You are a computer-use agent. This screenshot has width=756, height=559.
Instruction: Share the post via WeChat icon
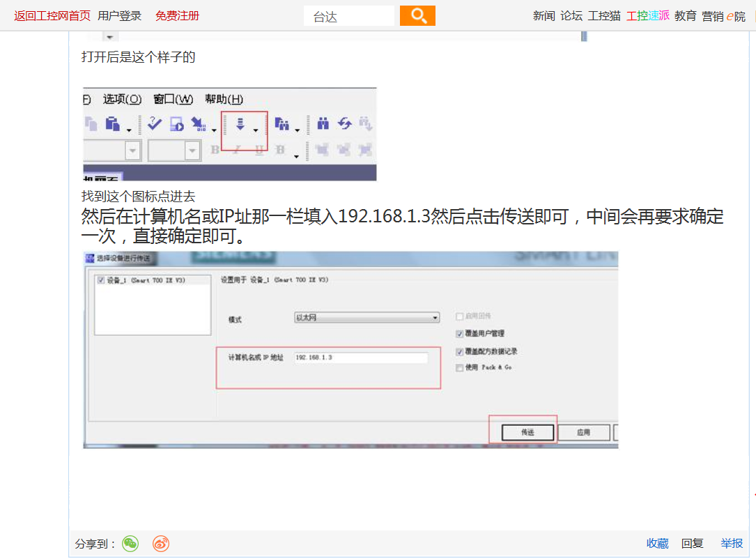tap(130, 544)
